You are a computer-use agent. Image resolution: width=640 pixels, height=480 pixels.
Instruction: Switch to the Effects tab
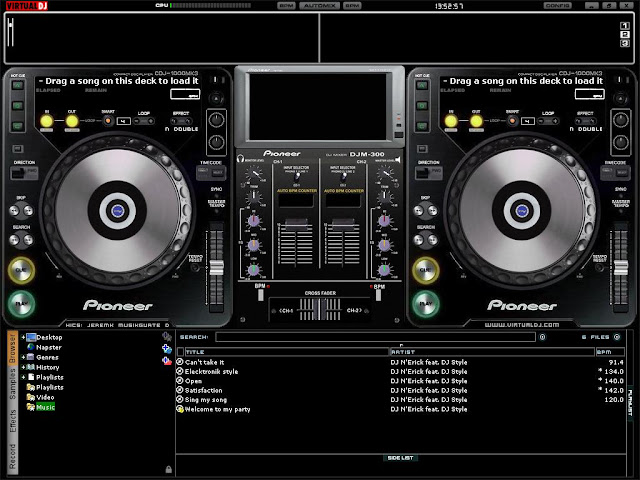coord(12,420)
